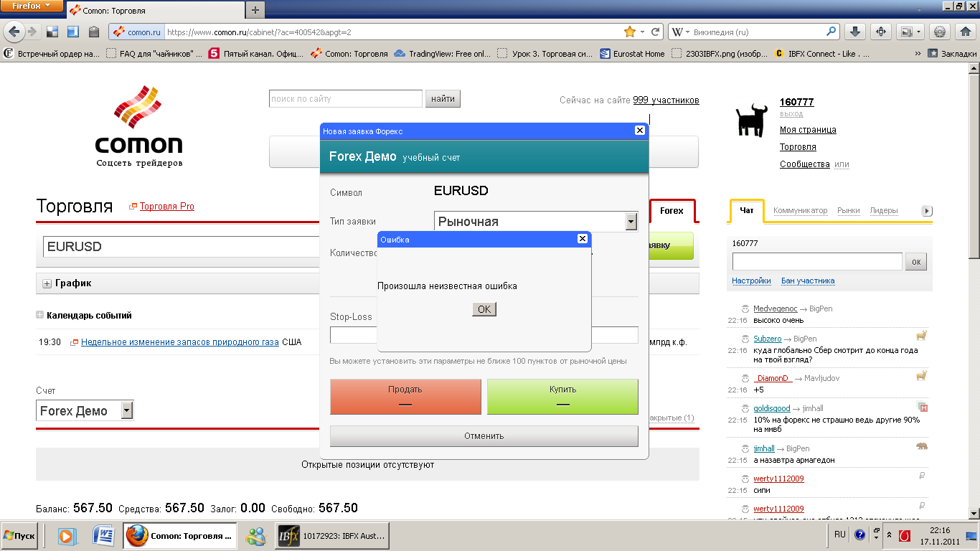Click the bear icon on jimhall's message
The width and height of the screenshot is (980, 551).
922,446
